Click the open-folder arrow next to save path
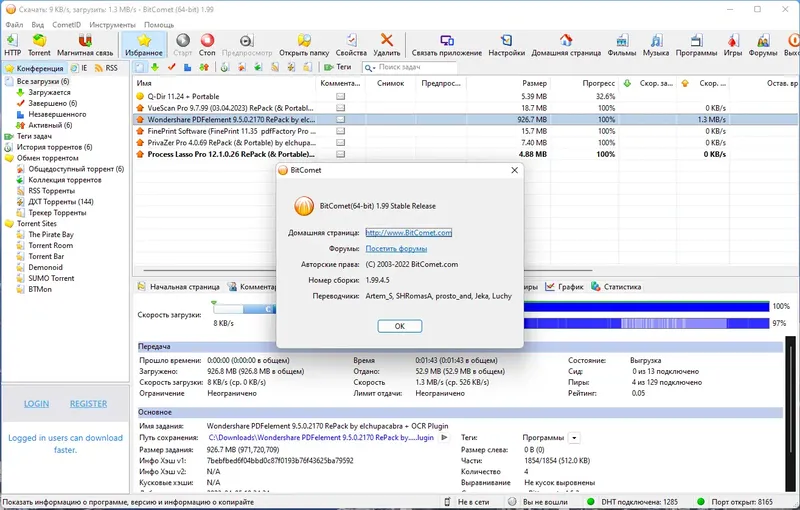Screen dimensions: 800x510 coord(444,438)
